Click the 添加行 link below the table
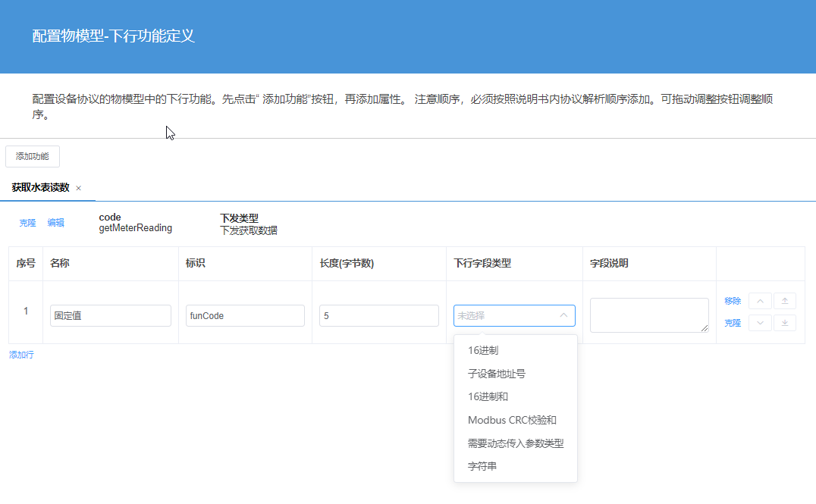The height and width of the screenshot is (504, 816). point(21,355)
